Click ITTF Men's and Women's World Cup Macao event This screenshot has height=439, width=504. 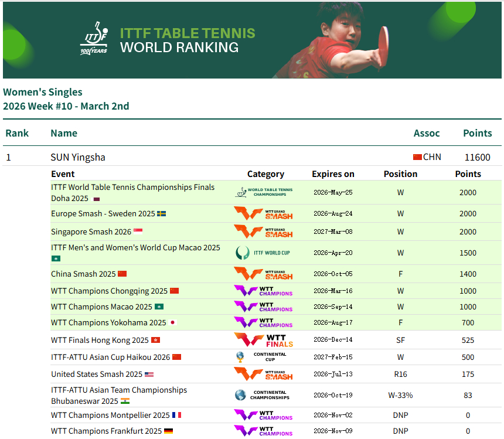pyautogui.click(x=135, y=248)
